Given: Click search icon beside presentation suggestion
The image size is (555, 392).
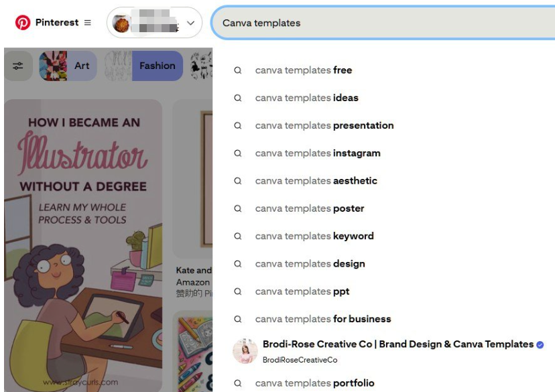Looking at the screenshot, I should pos(238,125).
